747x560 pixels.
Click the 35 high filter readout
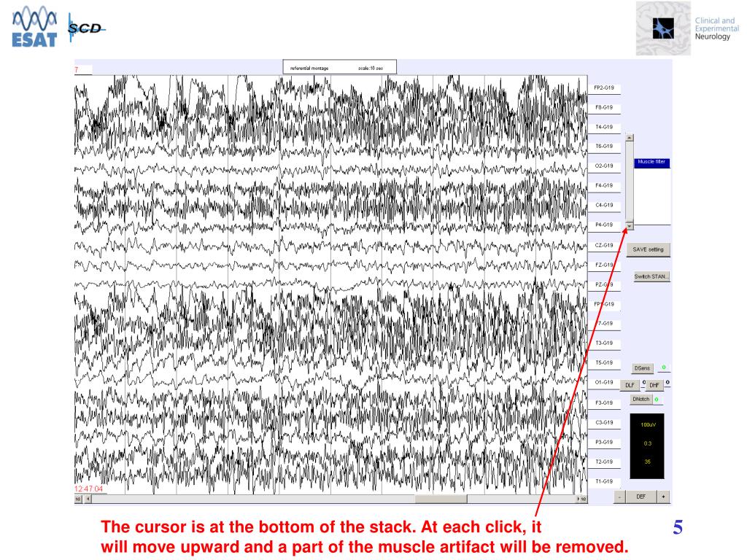point(648,462)
